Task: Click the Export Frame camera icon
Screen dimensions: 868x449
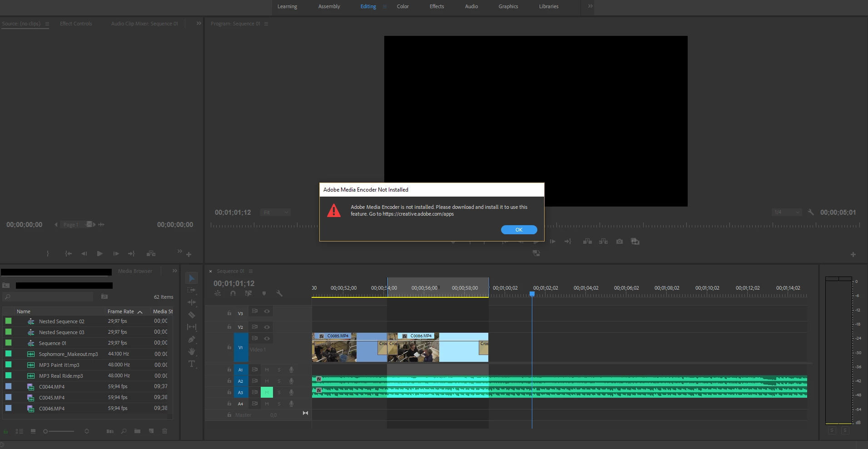Action: point(620,242)
